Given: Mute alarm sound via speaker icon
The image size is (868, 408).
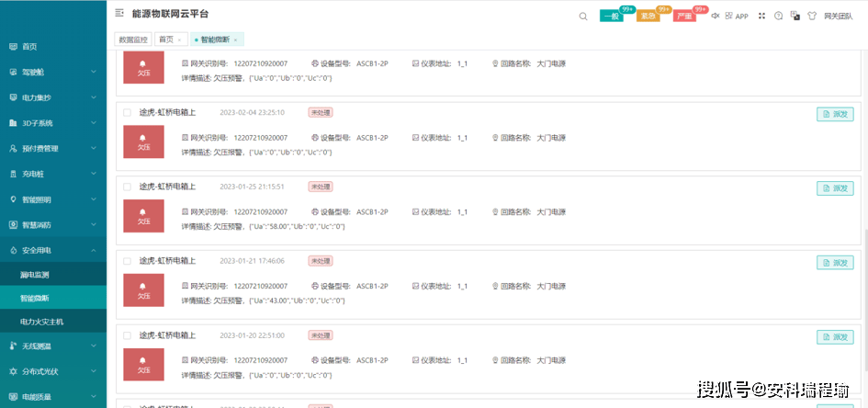Looking at the screenshot, I should pyautogui.click(x=716, y=16).
